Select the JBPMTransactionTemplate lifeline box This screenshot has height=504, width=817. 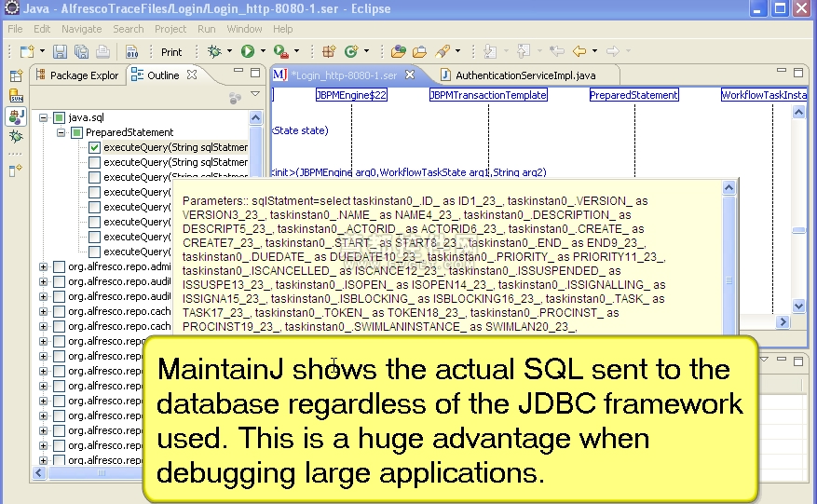(x=488, y=95)
